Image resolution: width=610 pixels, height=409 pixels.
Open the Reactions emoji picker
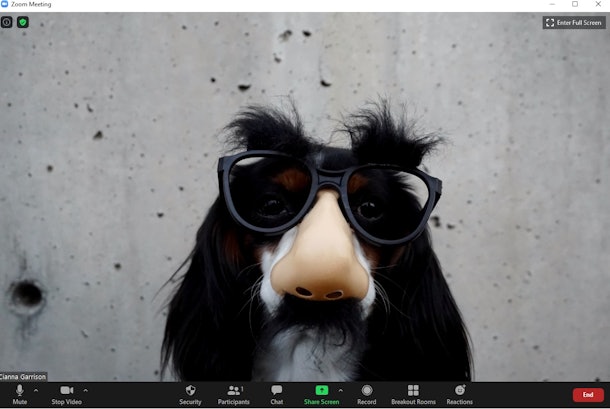(x=460, y=393)
